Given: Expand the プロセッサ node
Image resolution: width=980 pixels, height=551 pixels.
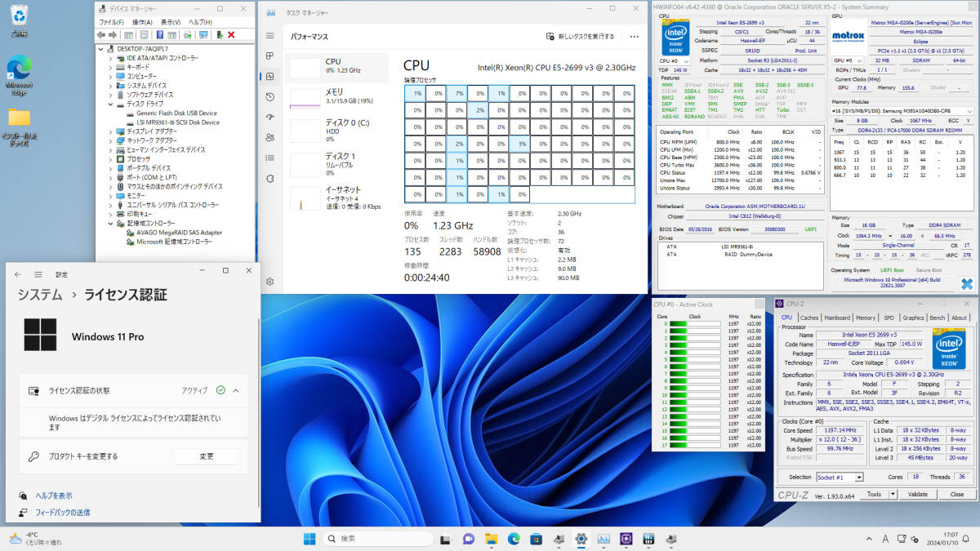Looking at the screenshot, I should pyautogui.click(x=112, y=158).
